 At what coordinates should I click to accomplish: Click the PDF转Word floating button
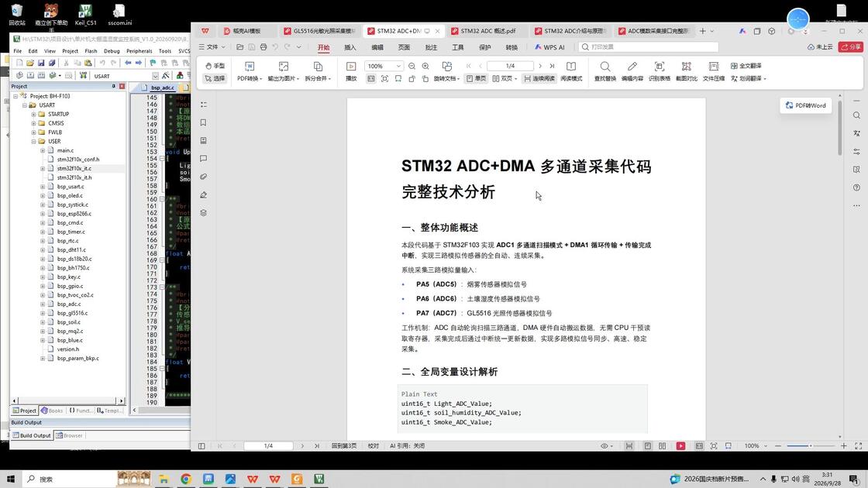(805, 105)
